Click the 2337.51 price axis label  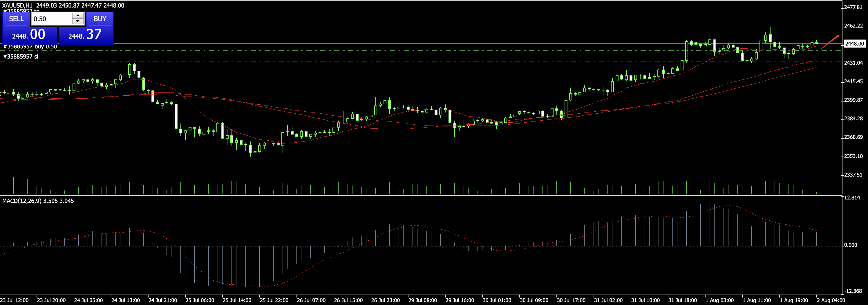(x=853, y=175)
